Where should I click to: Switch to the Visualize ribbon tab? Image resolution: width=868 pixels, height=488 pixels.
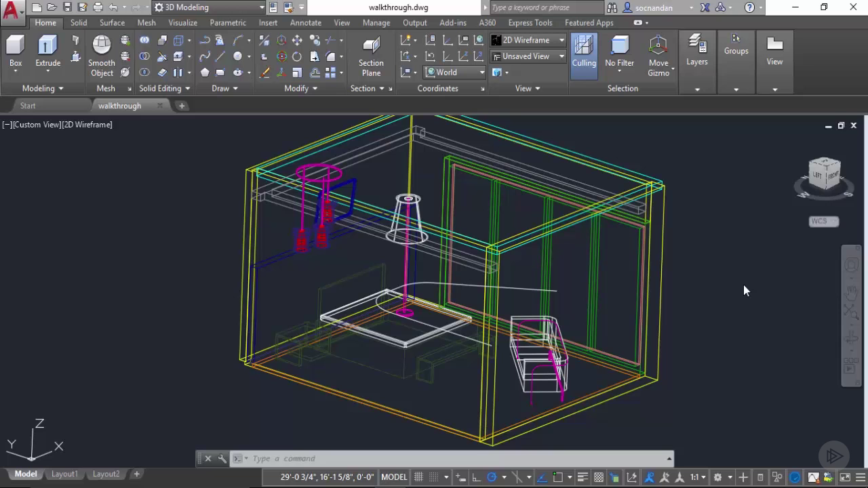pyautogui.click(x=182, y=22)
